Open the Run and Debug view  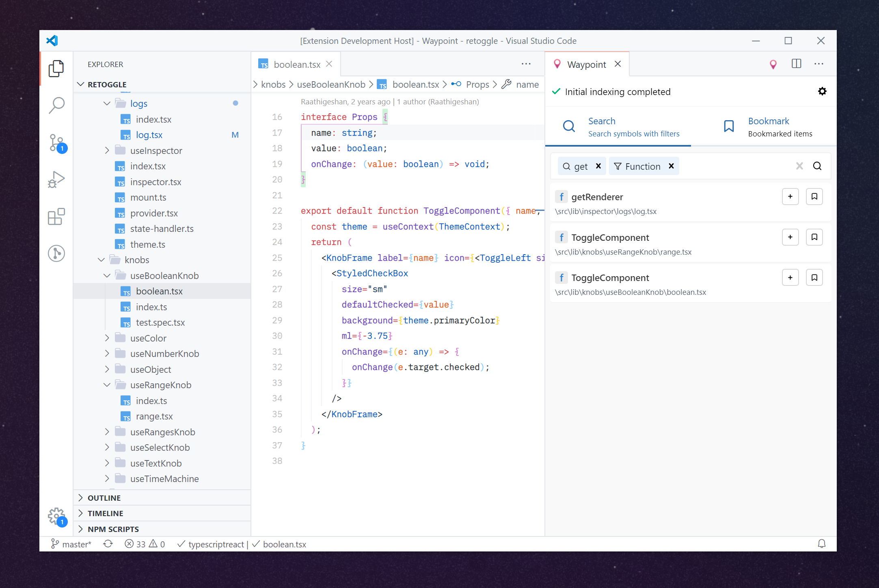[x=56, y=179]
